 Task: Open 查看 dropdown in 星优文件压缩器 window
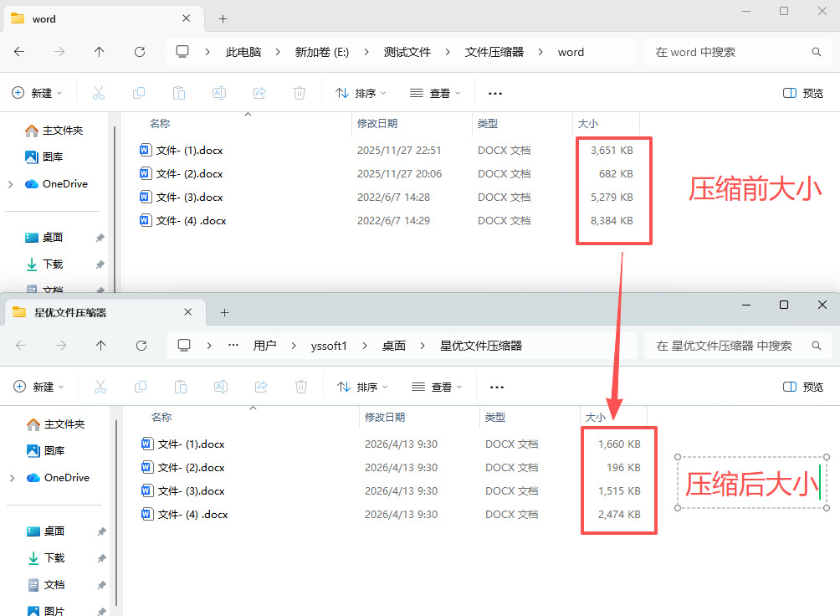coord(437,387)
